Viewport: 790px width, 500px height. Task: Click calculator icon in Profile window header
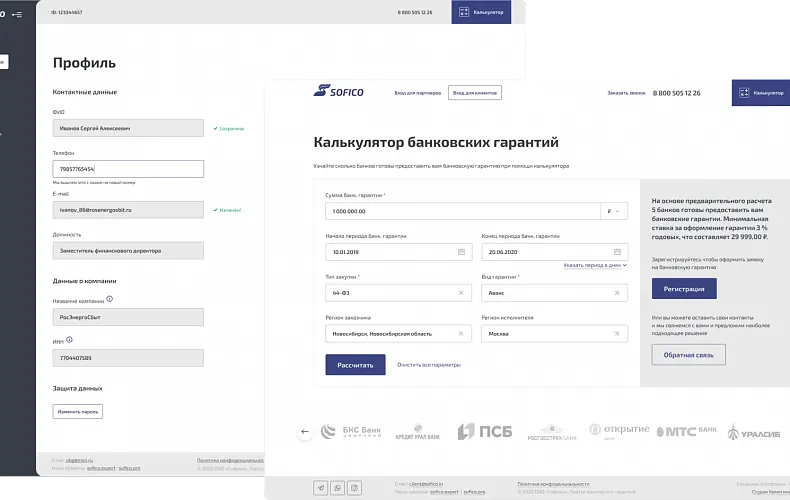pyautogui.click(x=464, y=12)
